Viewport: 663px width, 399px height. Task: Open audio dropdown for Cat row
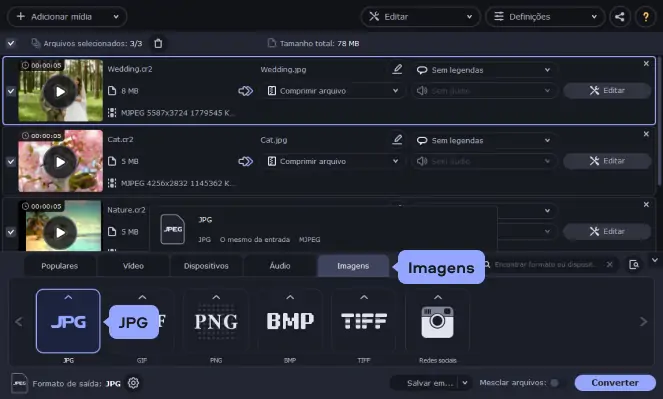484,161
